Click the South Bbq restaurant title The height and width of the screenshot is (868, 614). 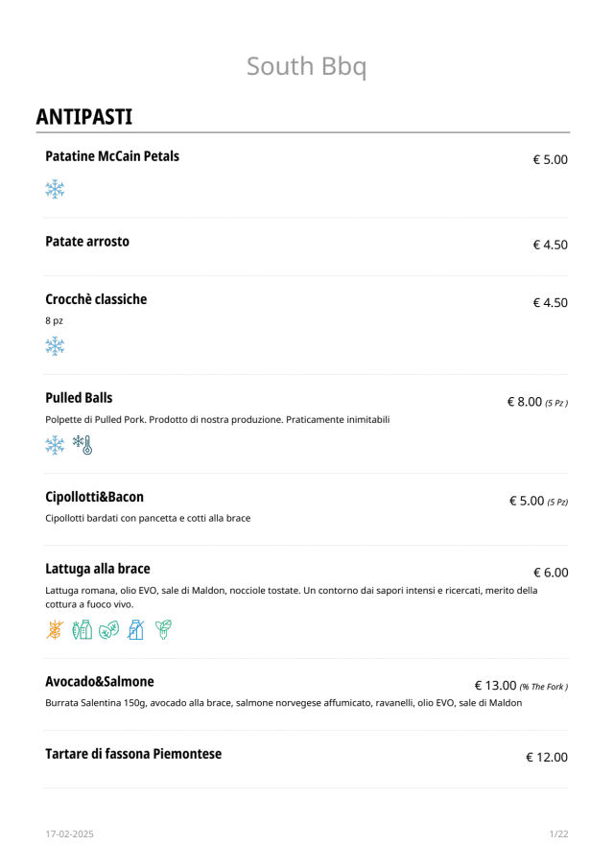click(x=307, y=66)
